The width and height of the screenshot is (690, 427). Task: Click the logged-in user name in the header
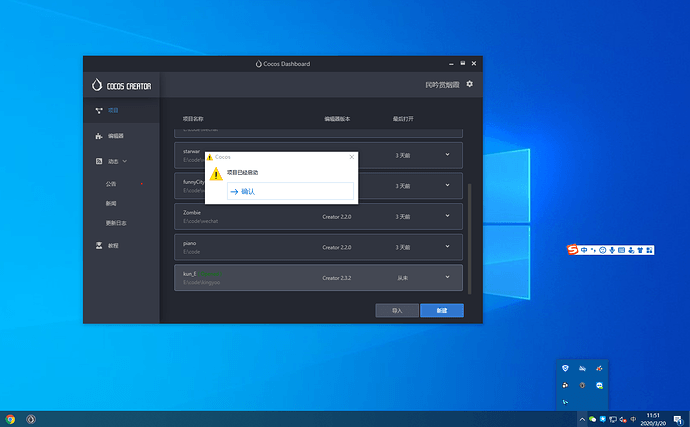[x=442, y=85]
